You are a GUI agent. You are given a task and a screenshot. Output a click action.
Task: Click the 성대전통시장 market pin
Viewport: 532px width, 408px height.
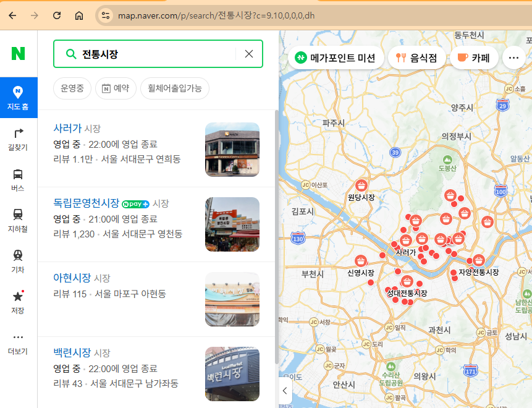(407, 281)
